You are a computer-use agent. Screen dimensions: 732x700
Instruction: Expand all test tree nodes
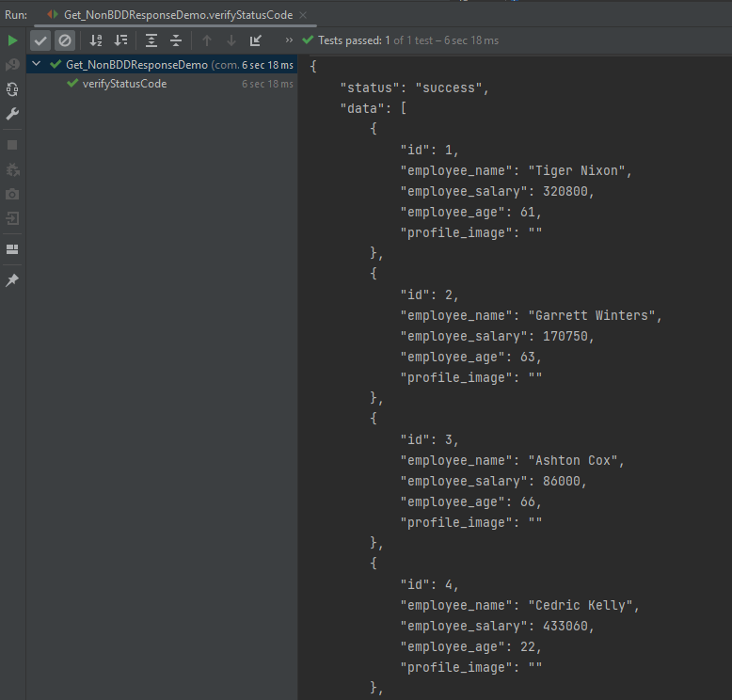pos(151,40)
